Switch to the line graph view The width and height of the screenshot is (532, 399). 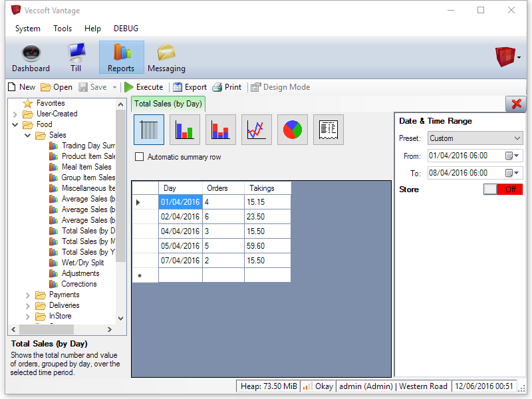tap(257, 130)
